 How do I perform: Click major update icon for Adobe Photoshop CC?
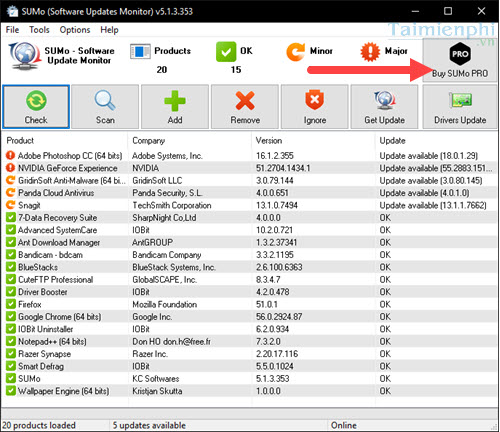(x=11, y=156)
